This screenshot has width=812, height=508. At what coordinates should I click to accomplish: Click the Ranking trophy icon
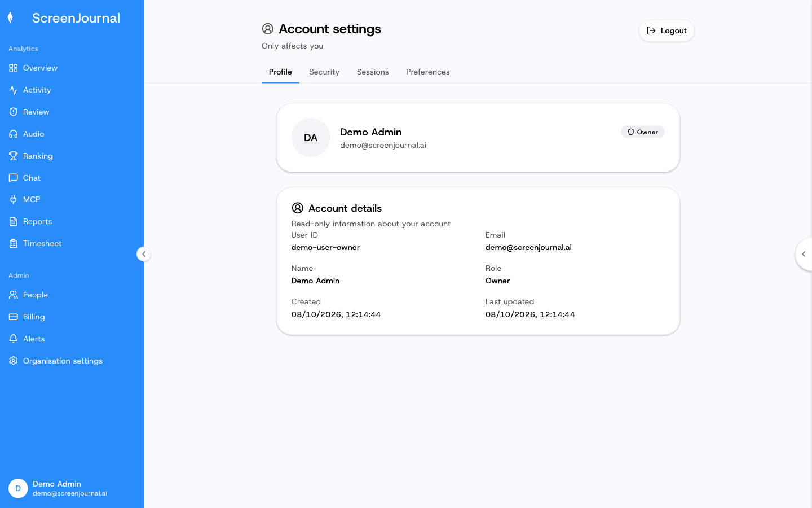14,156
